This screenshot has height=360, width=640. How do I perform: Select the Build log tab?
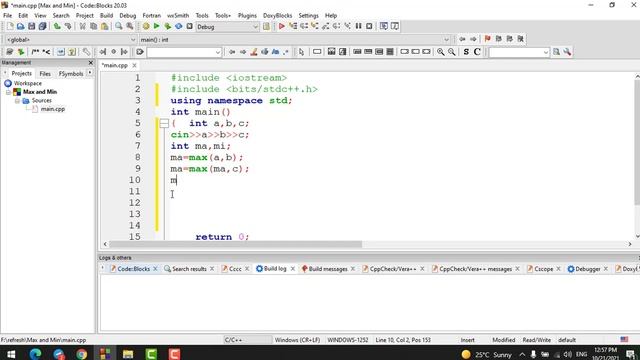click(275, 269)
